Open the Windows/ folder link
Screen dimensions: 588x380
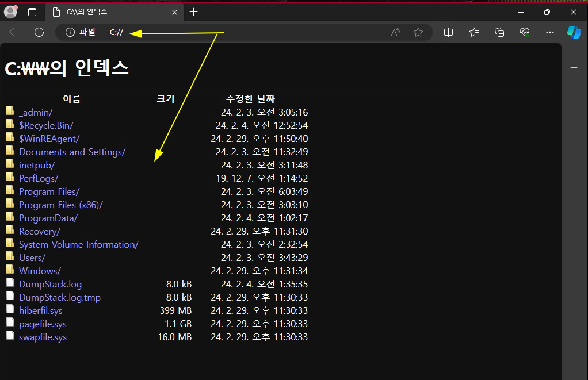pyautogui.click(x=40, y=271)
